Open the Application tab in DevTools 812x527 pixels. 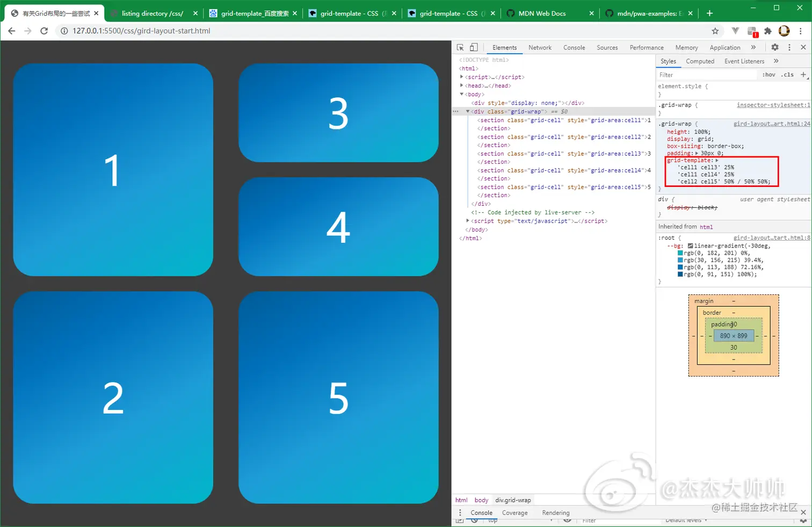pos(725,47)
